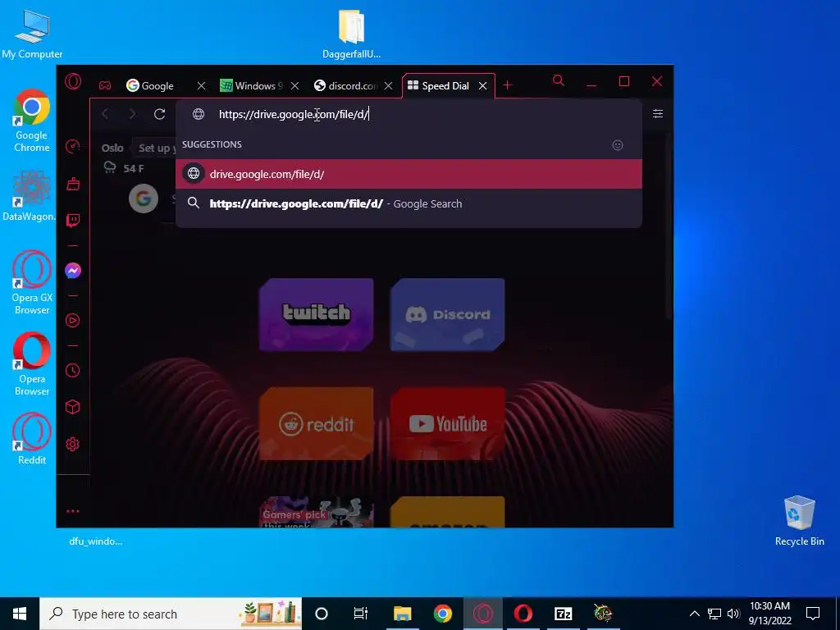
Task: Open Messenger in the sidebar
Action: [x=73, y=271]
